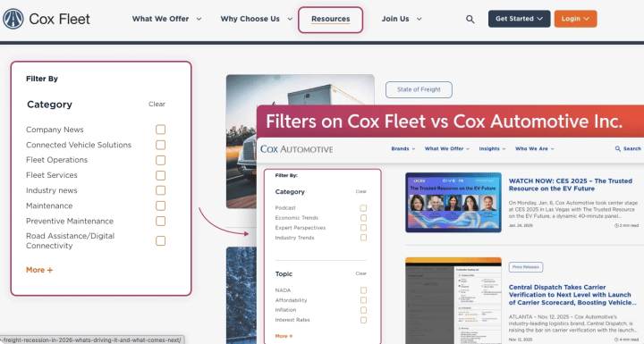644x344 pixels.
Task: Open the CES 2025 panel thumbnail
Action: click(x=453, y=202)
